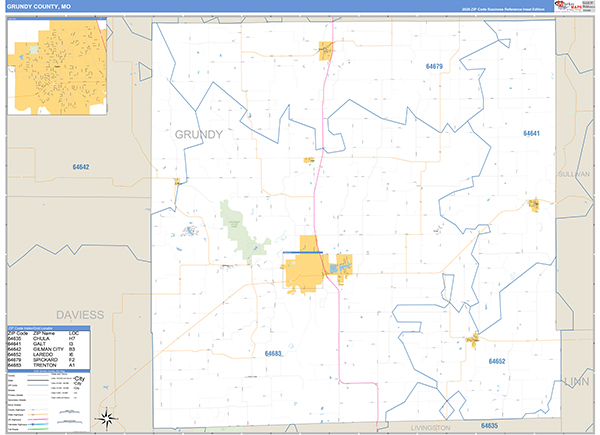Select ZIP code 64679 label on map
This screenshot has height=435, width=600.
coord(434,66)
